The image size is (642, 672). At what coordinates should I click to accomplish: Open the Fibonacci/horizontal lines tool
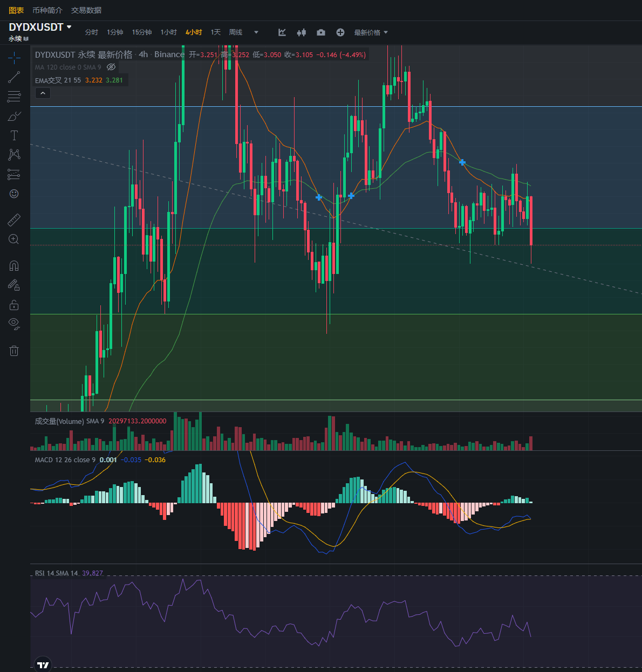(14, 97)
